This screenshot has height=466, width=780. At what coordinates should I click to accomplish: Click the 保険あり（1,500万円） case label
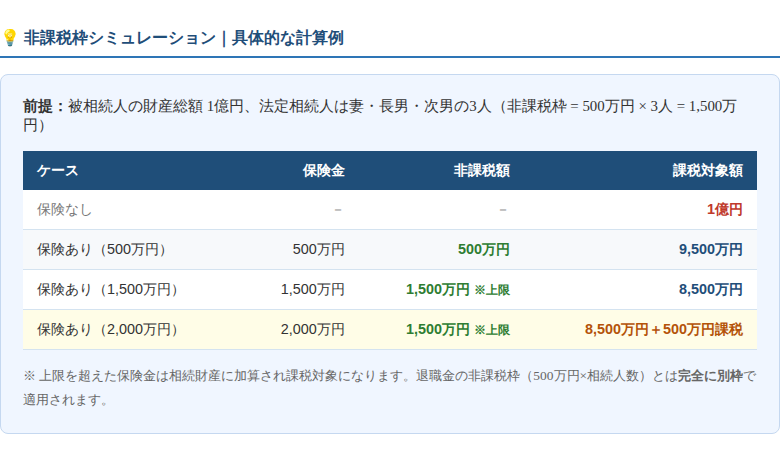110,289
